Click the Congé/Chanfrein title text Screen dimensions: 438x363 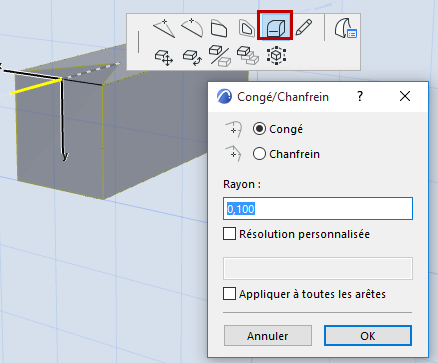click(283, 97)
